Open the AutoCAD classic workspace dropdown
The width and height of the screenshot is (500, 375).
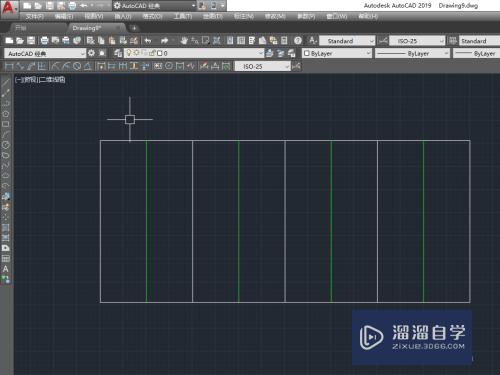[45, 53]
